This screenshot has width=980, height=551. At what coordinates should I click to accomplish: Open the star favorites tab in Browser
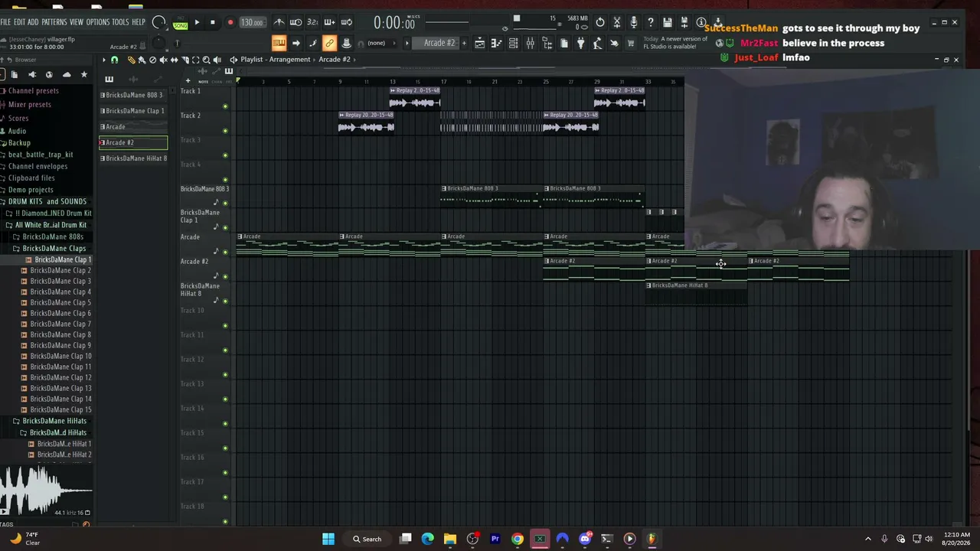click(x=84, y=74)
